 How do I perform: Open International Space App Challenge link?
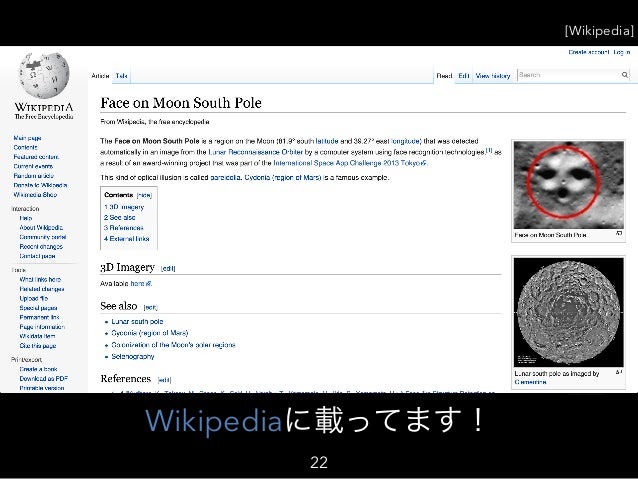350,163
